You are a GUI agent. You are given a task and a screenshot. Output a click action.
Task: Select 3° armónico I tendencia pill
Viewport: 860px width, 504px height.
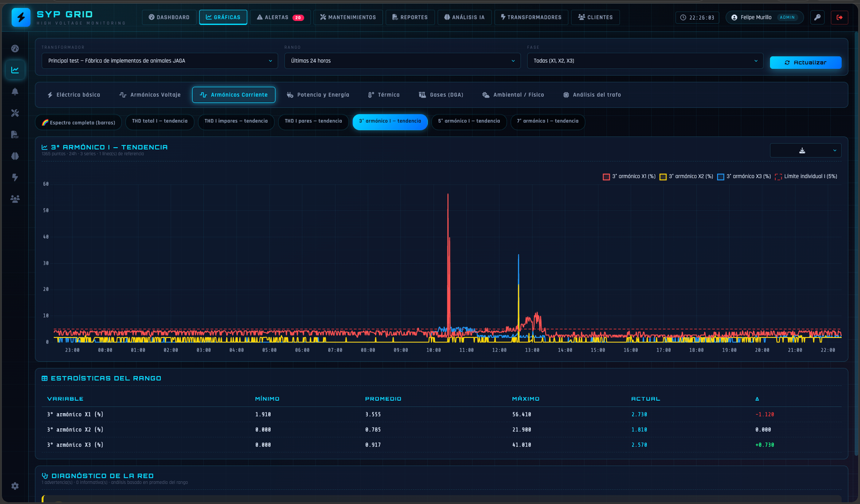click(390, 121)
